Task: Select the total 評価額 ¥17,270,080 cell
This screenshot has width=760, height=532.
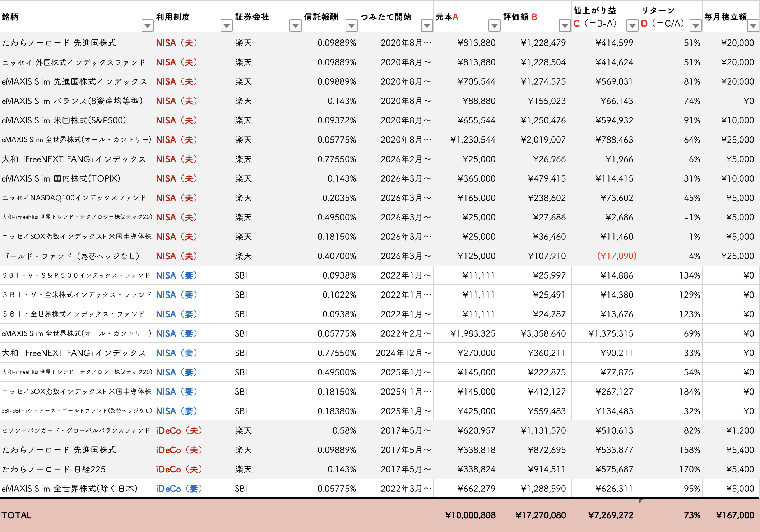Action: coord(536,515)
